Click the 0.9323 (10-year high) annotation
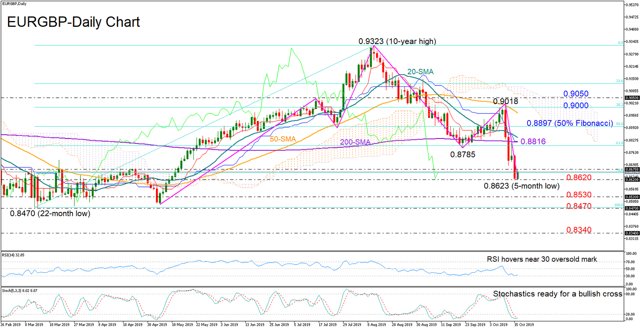 tap(397, 42)
